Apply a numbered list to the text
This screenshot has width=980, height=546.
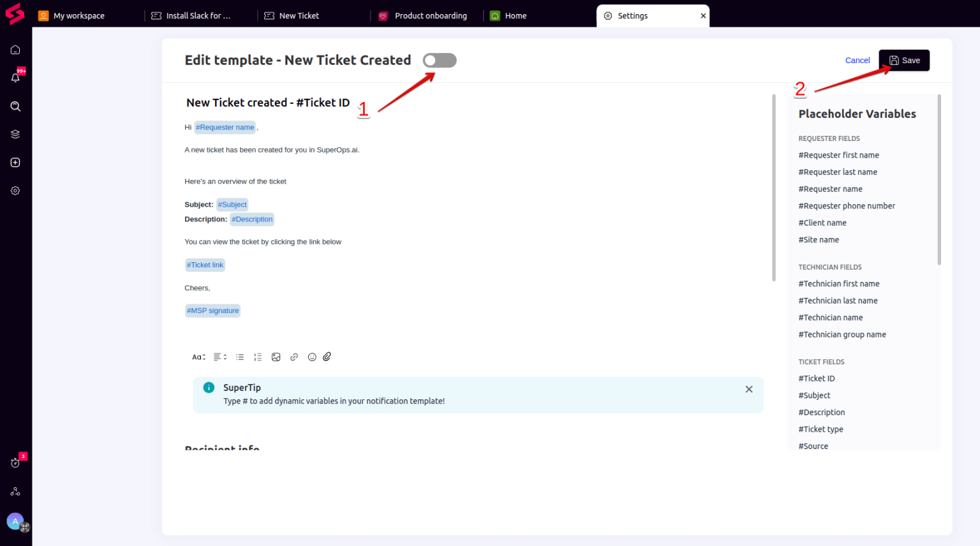point(258,357)
